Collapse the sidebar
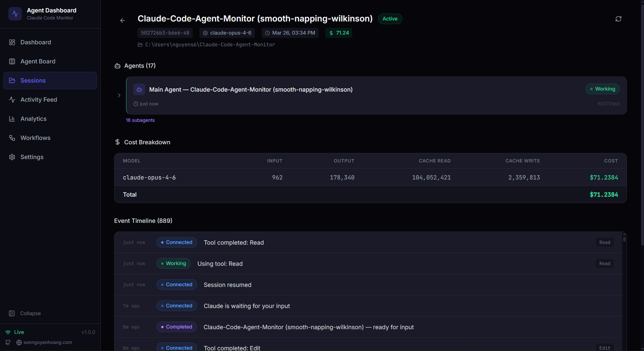Viewport: 644px width, 351px height. (25, 313)
